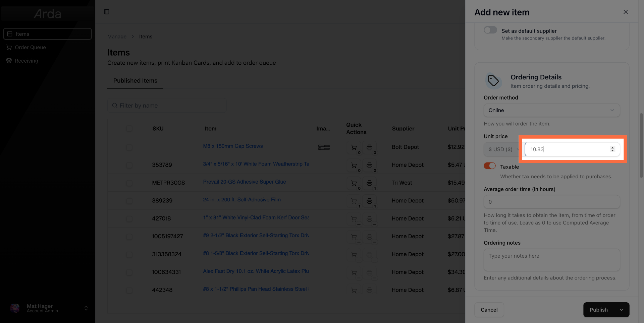Check the box for SKU 353789

point(129,165)
